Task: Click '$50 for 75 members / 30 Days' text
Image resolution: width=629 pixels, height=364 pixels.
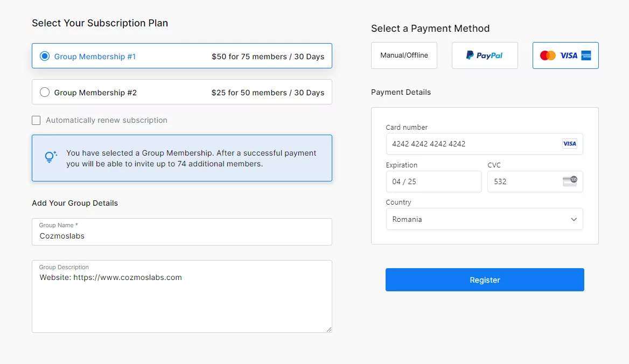Action: point(268,57)
